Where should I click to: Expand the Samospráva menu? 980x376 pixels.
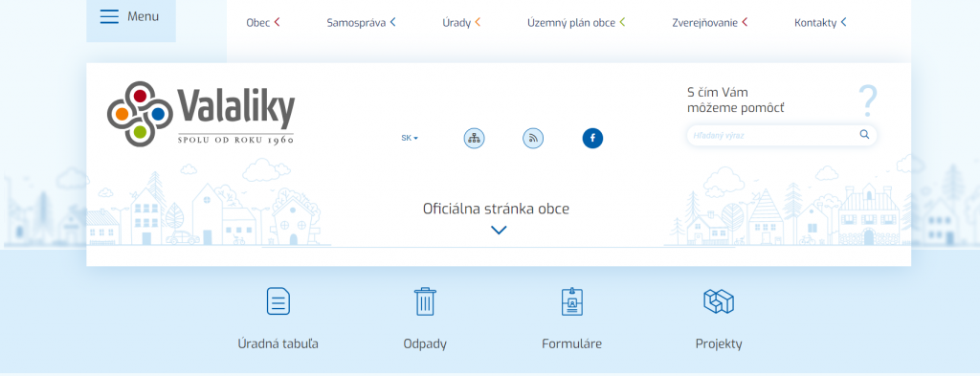[361, 23]
